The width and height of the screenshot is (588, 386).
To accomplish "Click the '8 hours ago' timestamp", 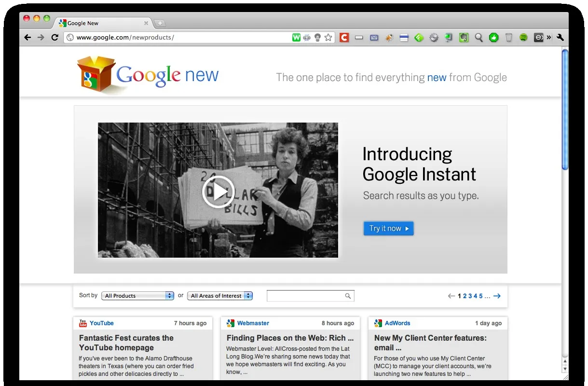I will pos(338,323).
